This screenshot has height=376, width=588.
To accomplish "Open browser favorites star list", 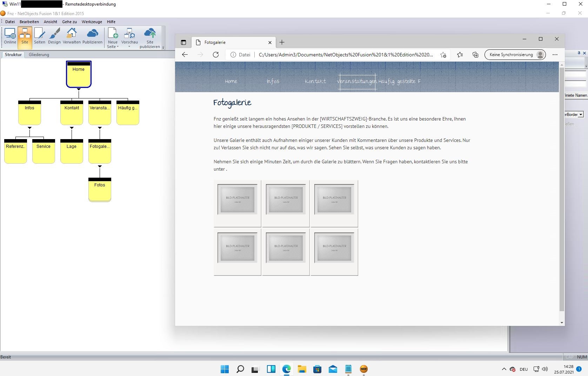I will [x=460, y=55].
